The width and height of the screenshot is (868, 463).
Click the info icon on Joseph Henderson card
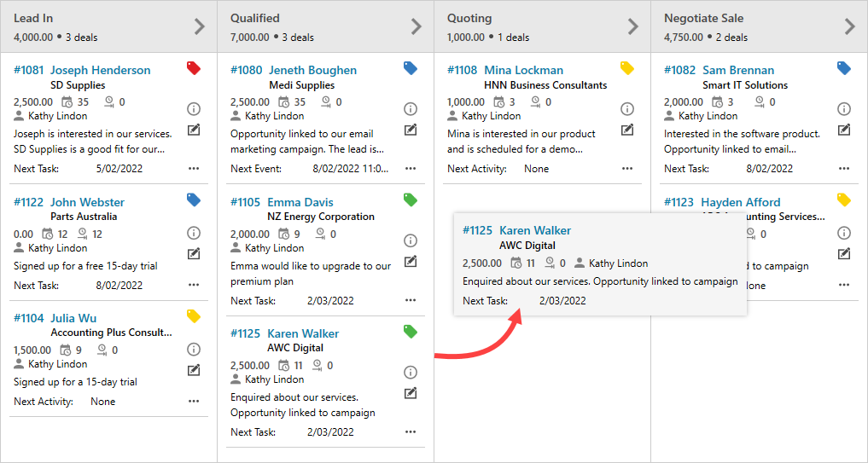tap(194, 108)
